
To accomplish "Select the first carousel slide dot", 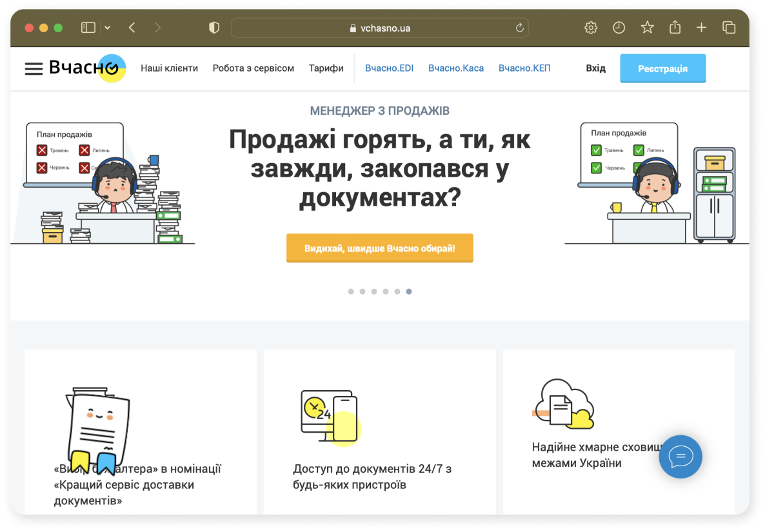I will (351, 291).
